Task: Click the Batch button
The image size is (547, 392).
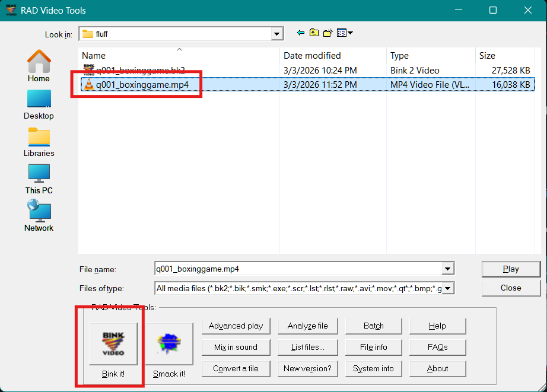Action: tap(374, 326)
